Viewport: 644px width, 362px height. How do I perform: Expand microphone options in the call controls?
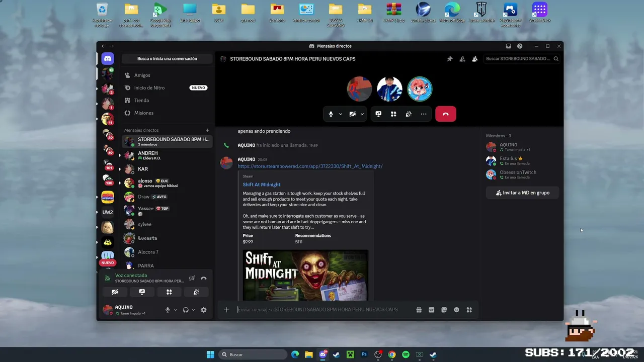coord(340,114)
